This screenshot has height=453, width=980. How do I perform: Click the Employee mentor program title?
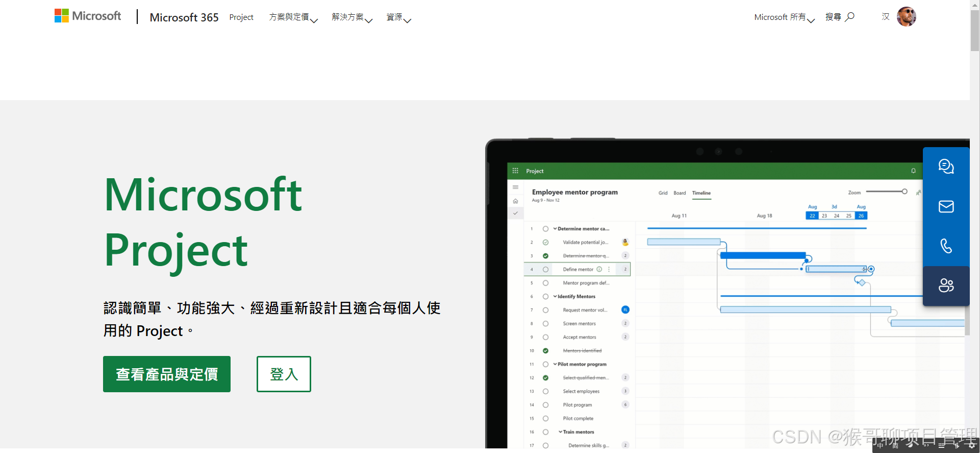[574, 192]
